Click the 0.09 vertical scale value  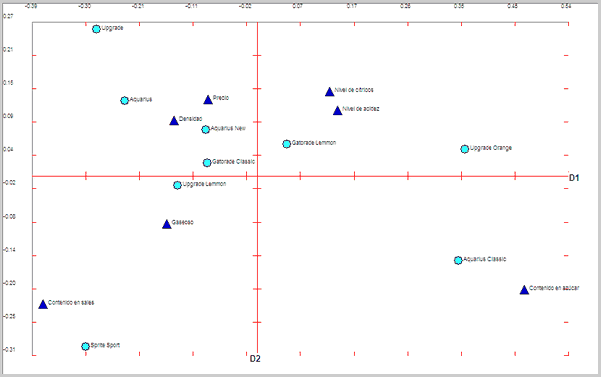[8, 116]
